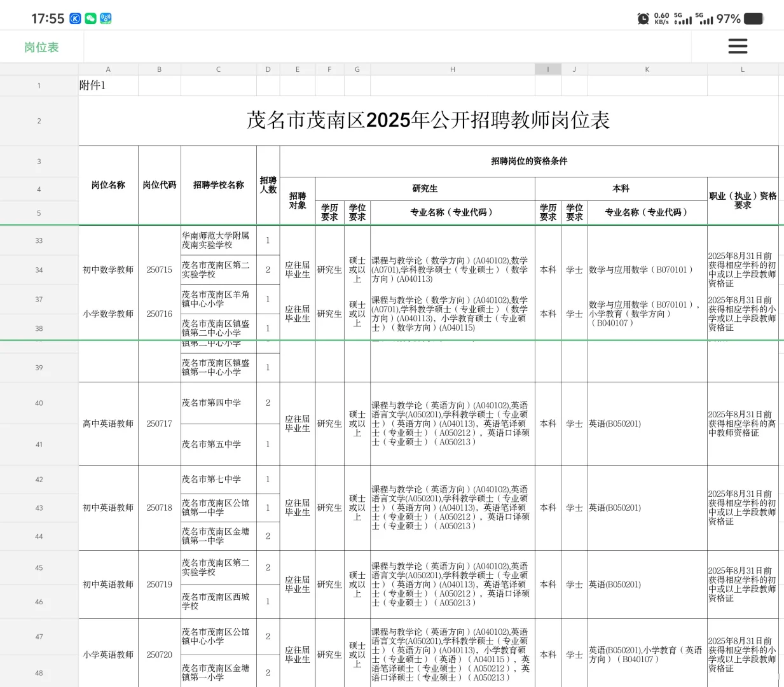Click cell 茂名市第五中学
The width and height of the screenshot is (784, 687).
[x=219, y=445]
